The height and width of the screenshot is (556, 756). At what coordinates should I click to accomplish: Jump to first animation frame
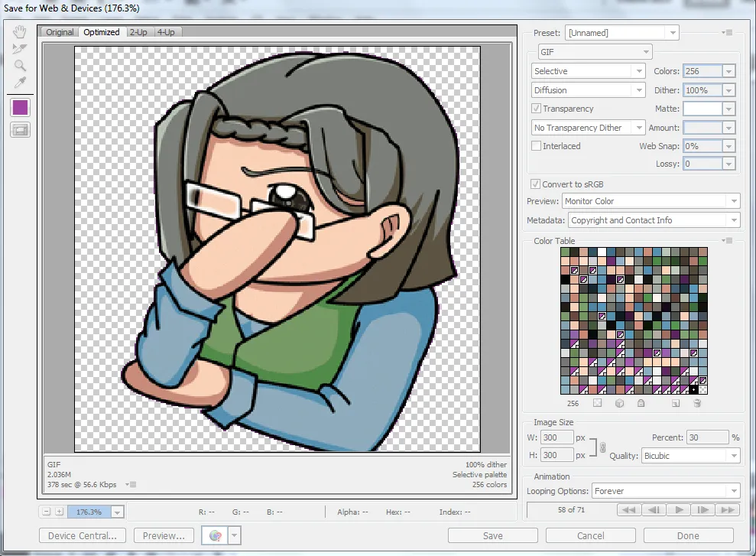pos(628,509)
